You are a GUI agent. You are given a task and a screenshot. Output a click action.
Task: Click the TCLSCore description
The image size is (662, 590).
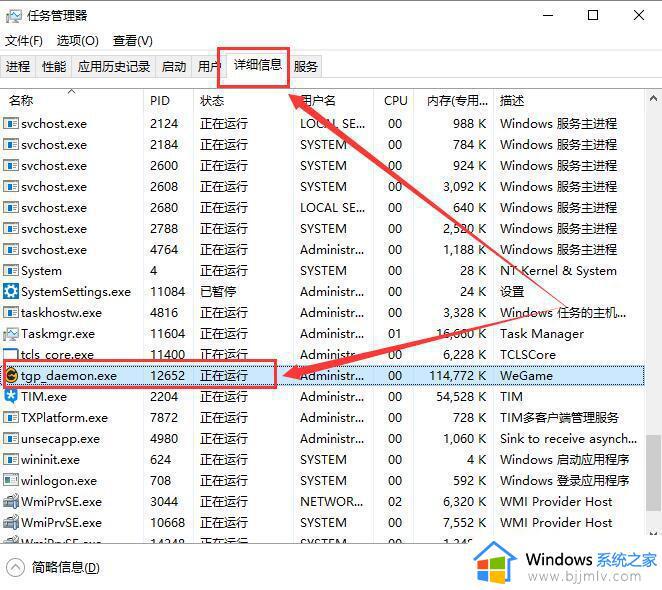click(528, 355)
